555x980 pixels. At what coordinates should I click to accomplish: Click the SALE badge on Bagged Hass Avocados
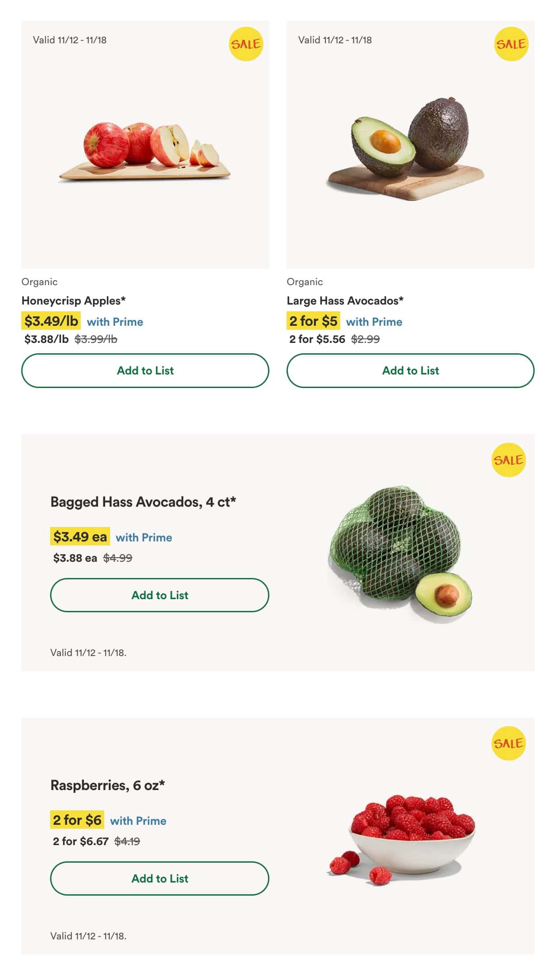click(x=508, y=460)
